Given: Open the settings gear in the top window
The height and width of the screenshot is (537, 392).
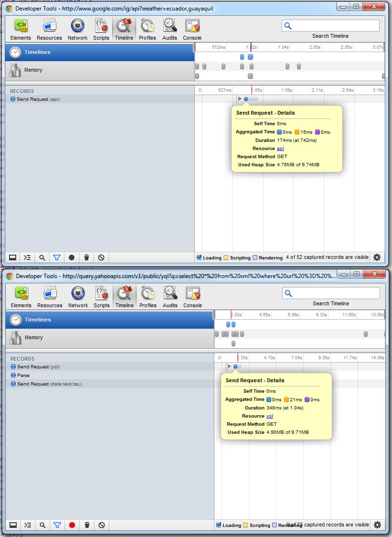Looking at the screenshot, I should coord(377,257).
